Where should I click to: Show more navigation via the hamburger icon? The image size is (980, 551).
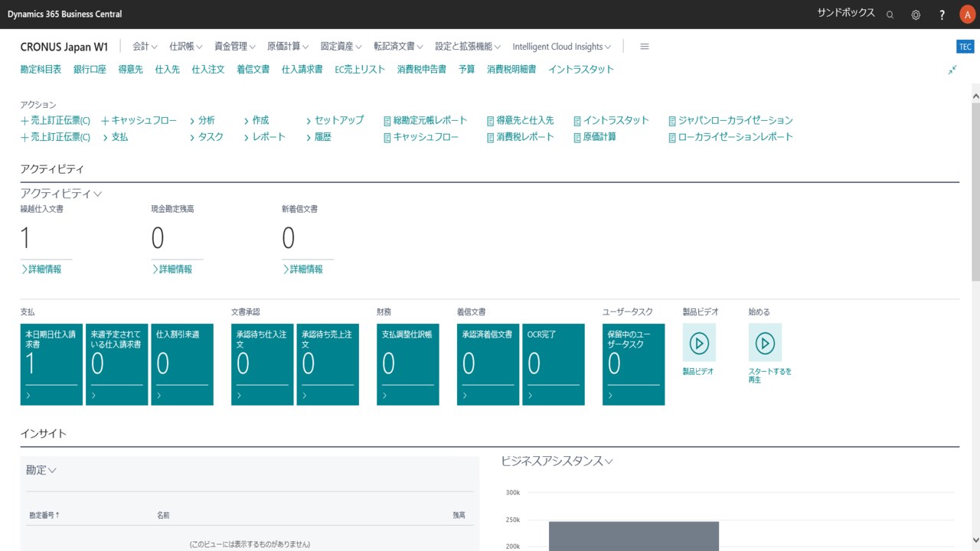click(645, 47)
